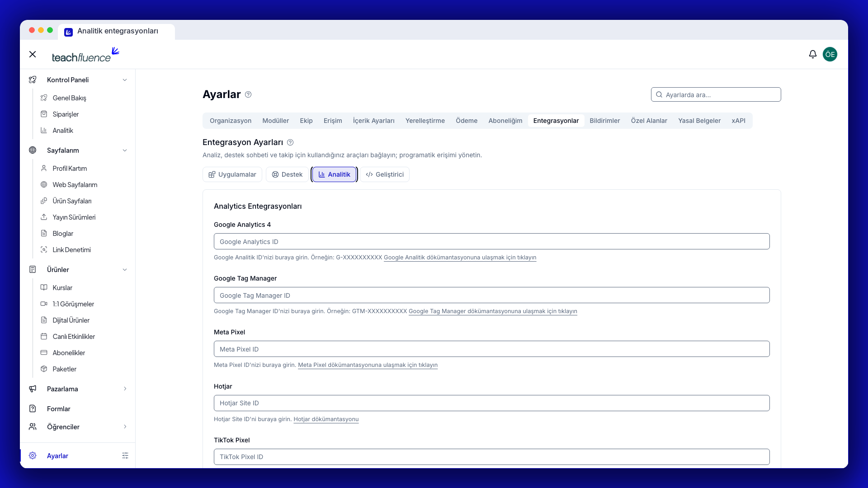Click the Formlar icon in sidebar
Screen dimensions: 868x488
point(33,409)
